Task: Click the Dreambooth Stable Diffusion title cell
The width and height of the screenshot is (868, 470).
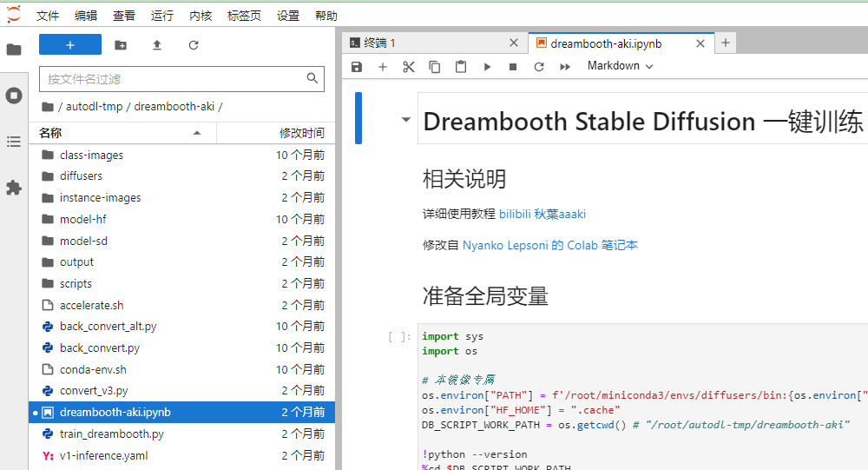Action: point(642,119)
